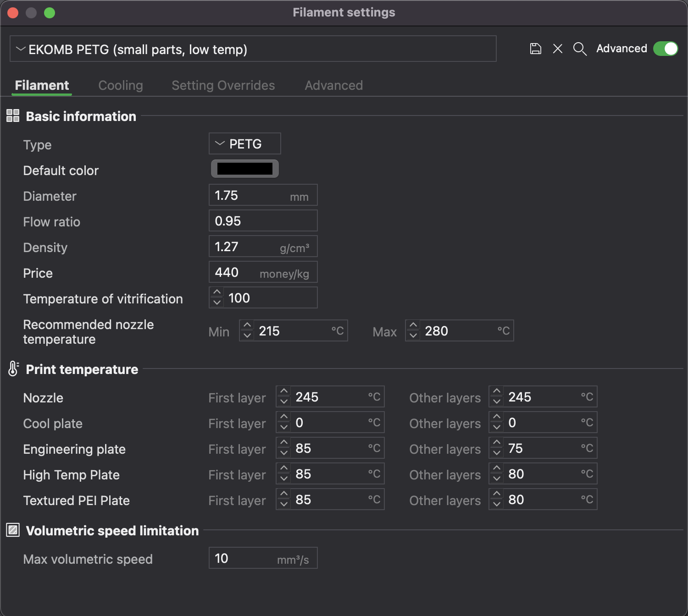Click the save preset floppy disk icon
The width and height of the screenshot is (688, 616).
point(535,49)
